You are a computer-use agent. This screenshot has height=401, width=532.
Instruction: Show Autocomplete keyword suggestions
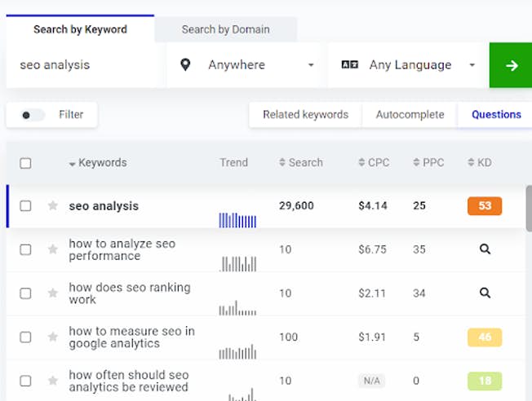click(410, 115)
